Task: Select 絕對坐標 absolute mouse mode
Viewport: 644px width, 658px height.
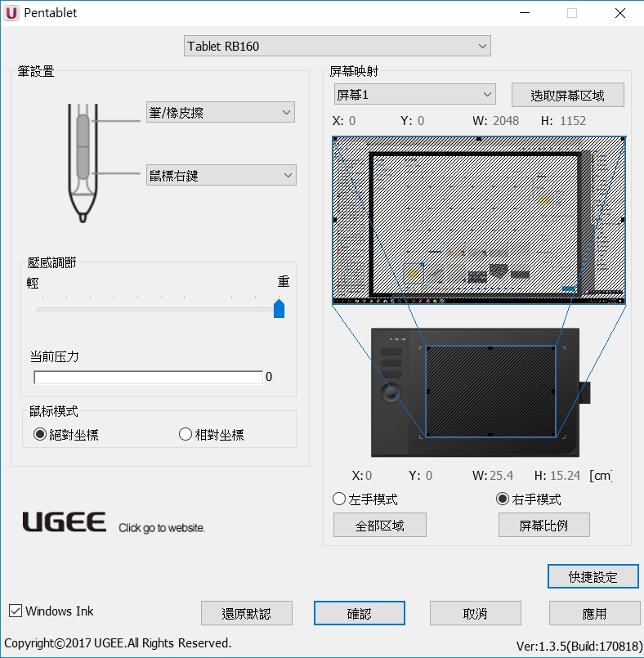Action: 39,435
